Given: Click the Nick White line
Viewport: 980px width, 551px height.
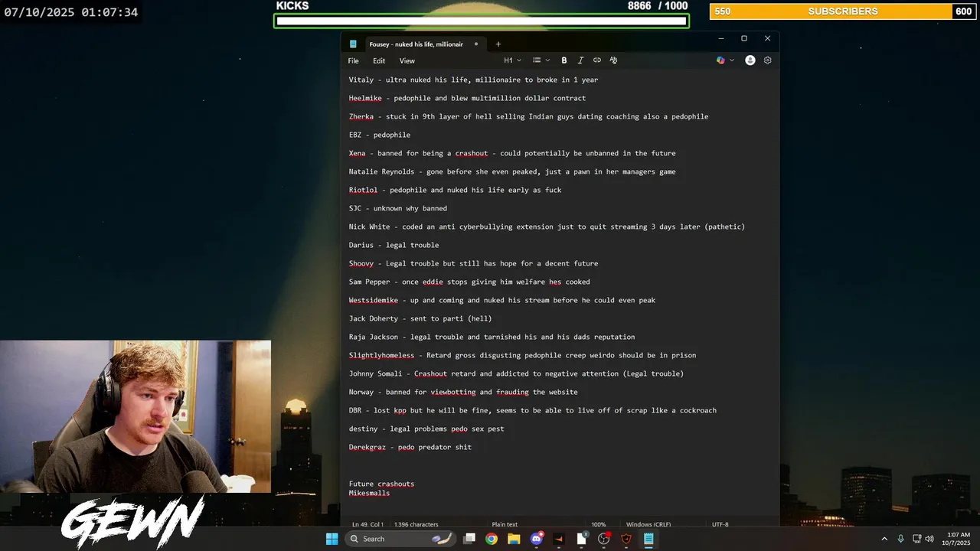Looking at the screenshot, I should pos(547,227).
